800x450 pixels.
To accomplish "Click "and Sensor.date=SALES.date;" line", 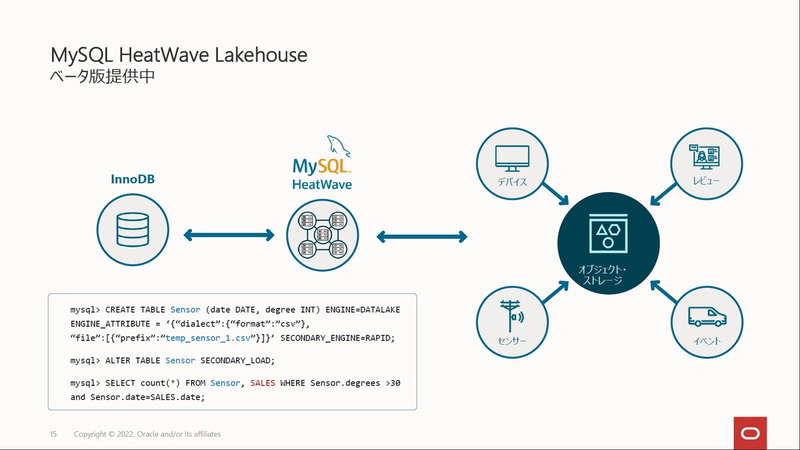I will click(138, 397).
